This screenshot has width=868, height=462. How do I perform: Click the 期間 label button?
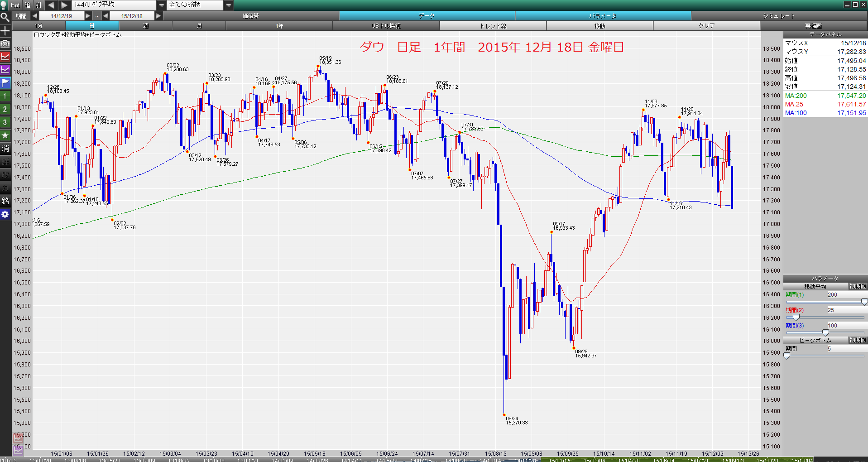(x=21, y=16)
